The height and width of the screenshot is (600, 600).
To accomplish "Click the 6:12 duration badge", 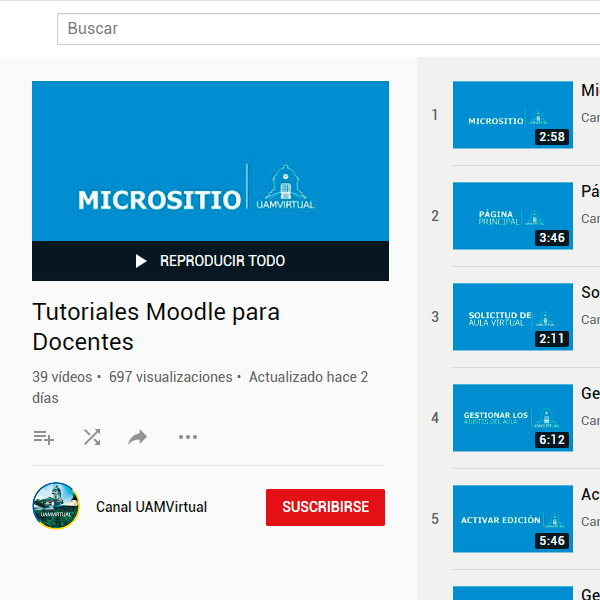I will pos(552,440).
